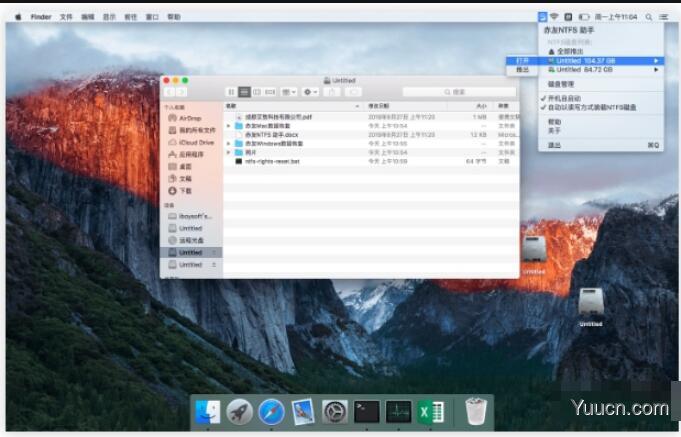The height and width of the screenshot is (437, 681).
Task: Switch Finder to list view
Action: [x=245, y=92]
